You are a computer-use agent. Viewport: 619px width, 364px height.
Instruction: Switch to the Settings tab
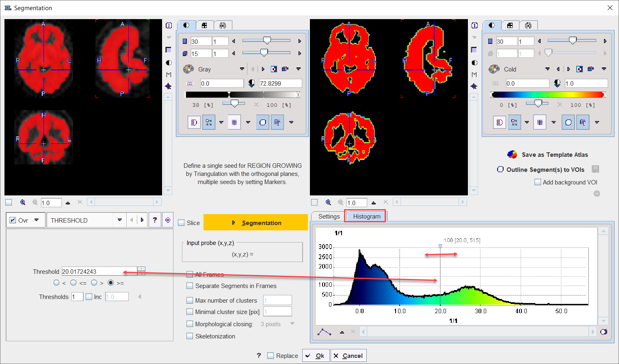point(329,217)
